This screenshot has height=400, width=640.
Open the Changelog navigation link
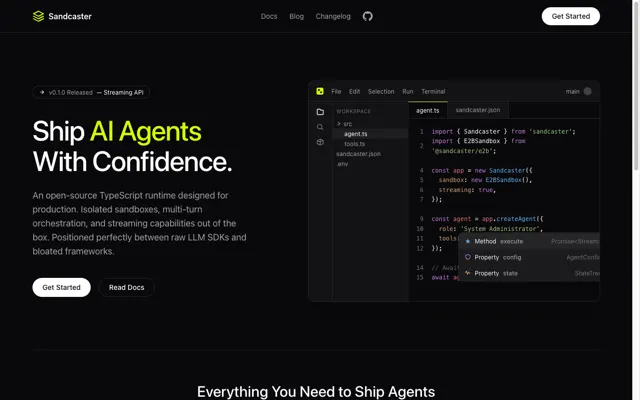click(333, 16)
